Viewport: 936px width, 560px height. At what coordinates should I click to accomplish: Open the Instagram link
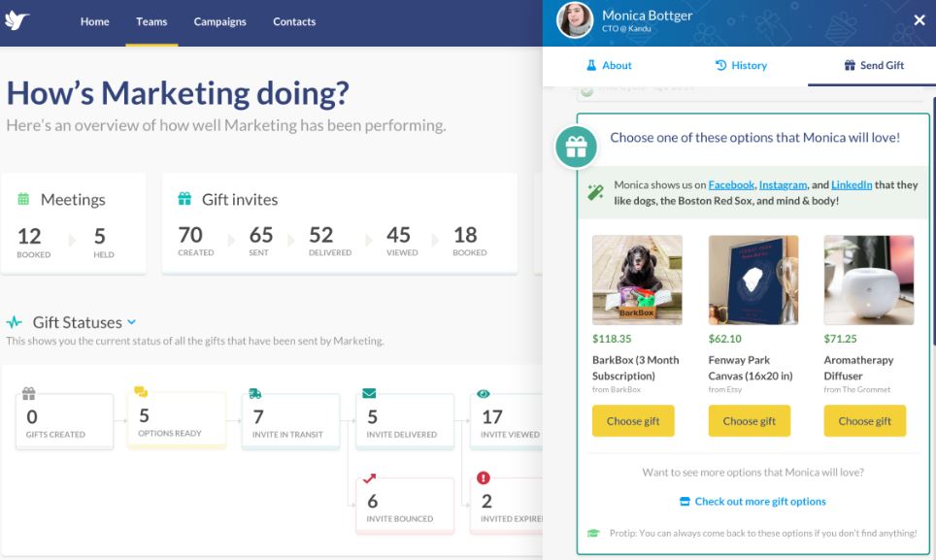783,184
